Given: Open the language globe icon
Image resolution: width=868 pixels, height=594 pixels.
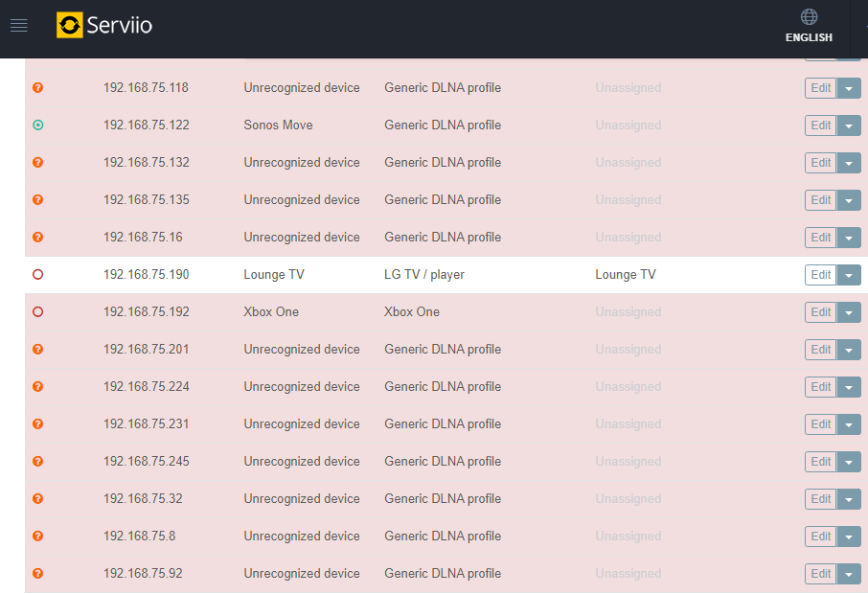Looking at the screenshot, I should [809, 17].
